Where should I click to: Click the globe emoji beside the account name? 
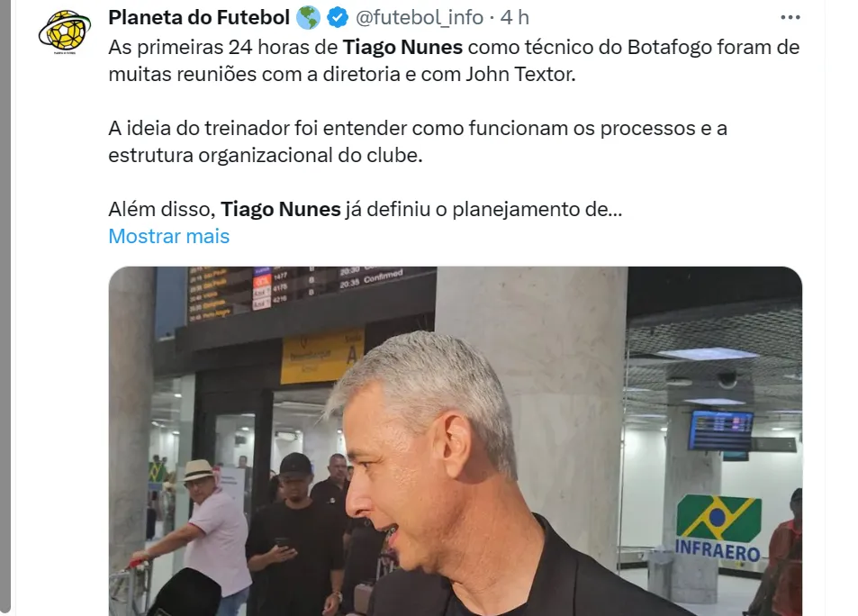(x=308, y=17)
